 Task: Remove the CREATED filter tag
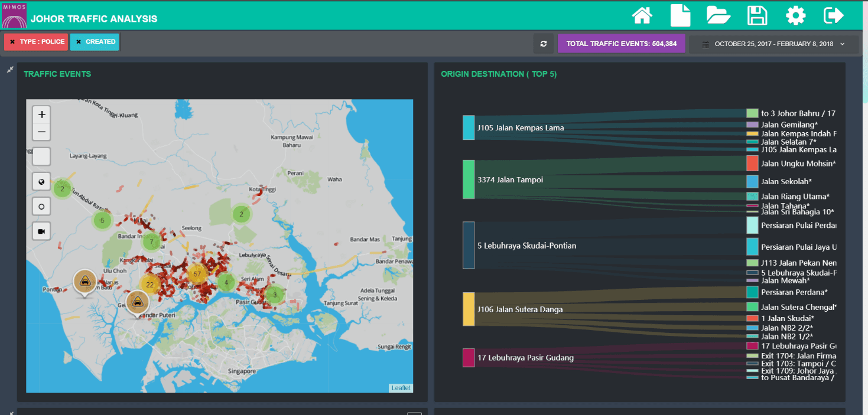pyautogui.click(x=79, y=42)
